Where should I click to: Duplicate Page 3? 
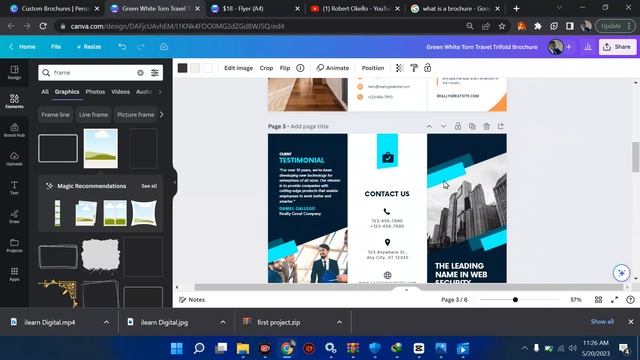tap(472, 126)
